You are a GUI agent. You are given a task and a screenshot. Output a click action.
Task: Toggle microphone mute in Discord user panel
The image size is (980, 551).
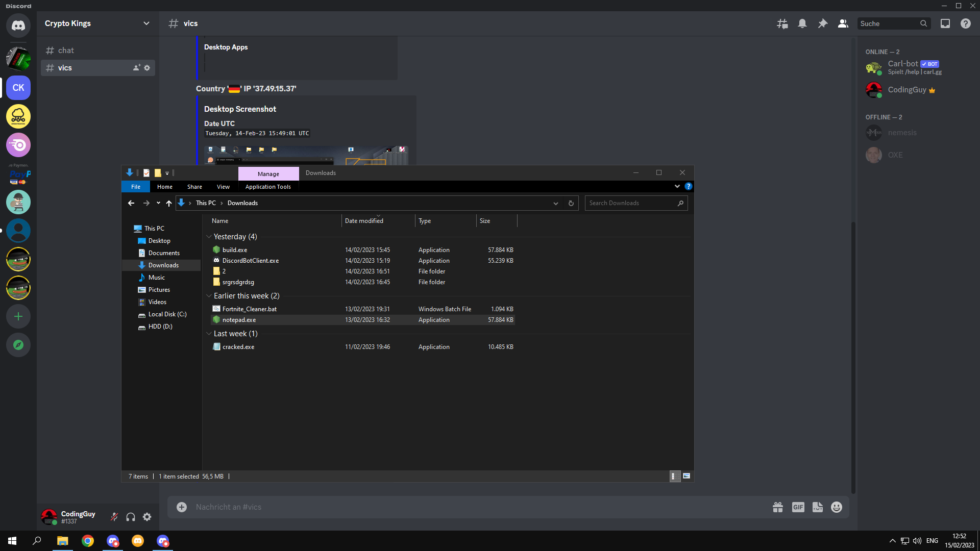point(114,517)
